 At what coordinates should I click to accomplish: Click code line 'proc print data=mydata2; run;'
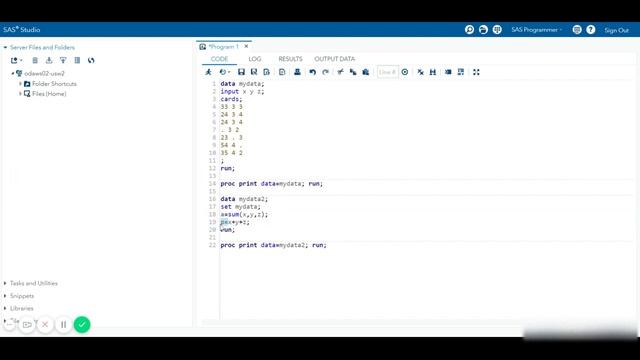(273, 245)
